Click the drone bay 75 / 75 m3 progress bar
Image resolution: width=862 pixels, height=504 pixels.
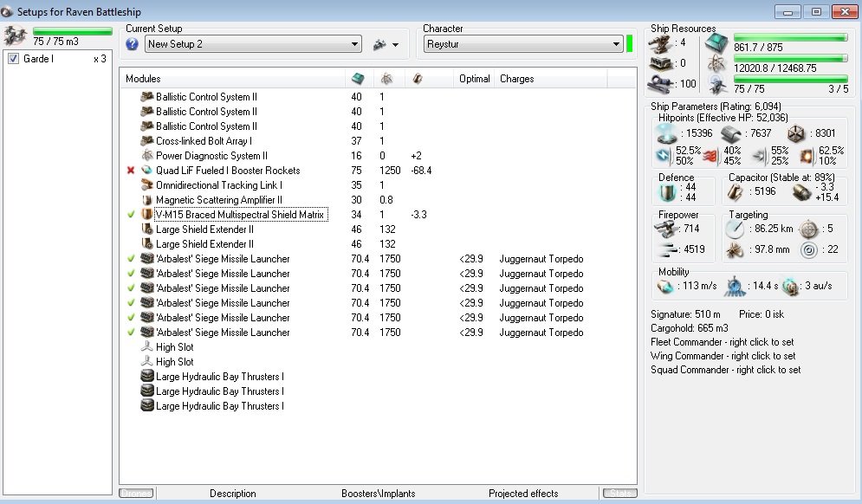[72, 31]
